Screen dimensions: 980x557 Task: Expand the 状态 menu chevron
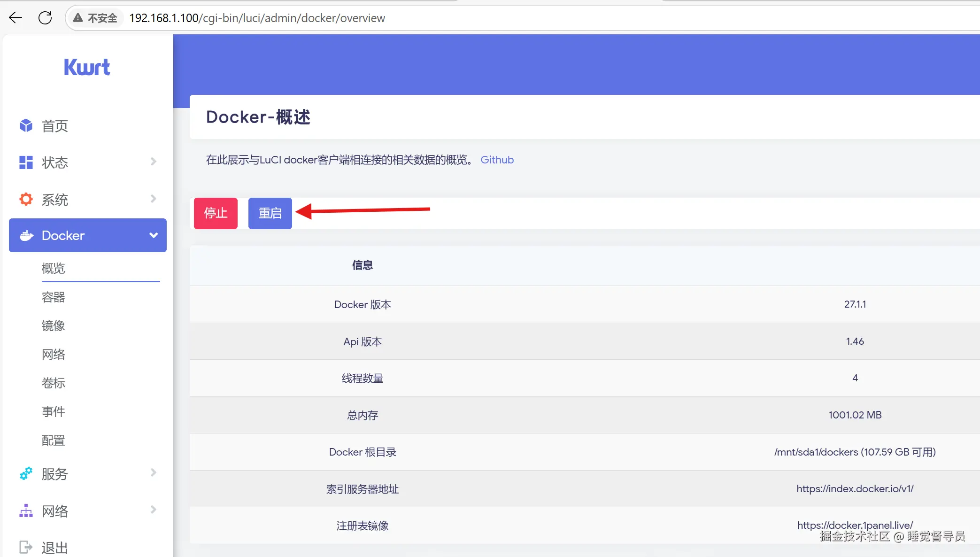pyautogui.click(x=153, y=162)
